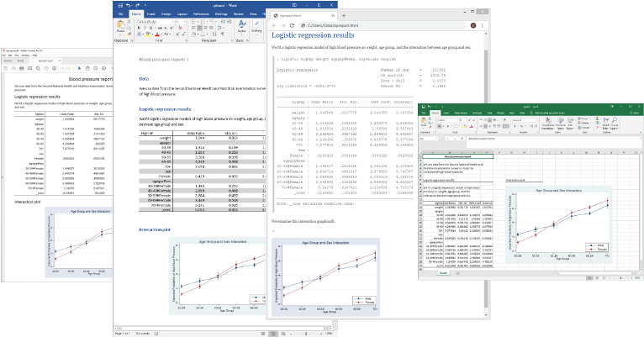Open Page Layout tab in Excel
The height and width of the screenshot is (337, 644).
(461, 113)
